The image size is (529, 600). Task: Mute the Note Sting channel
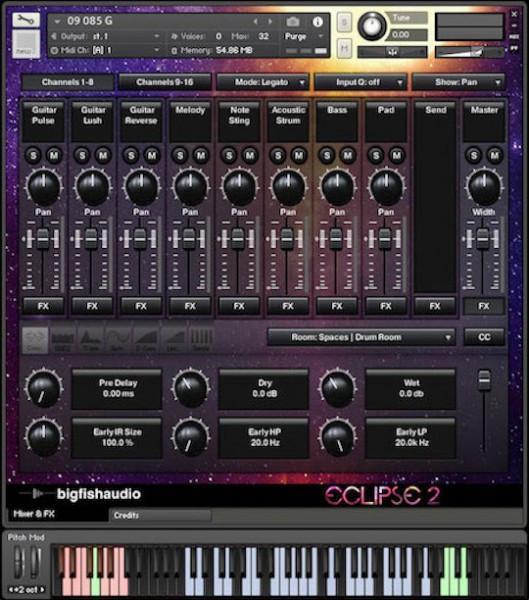250,155
